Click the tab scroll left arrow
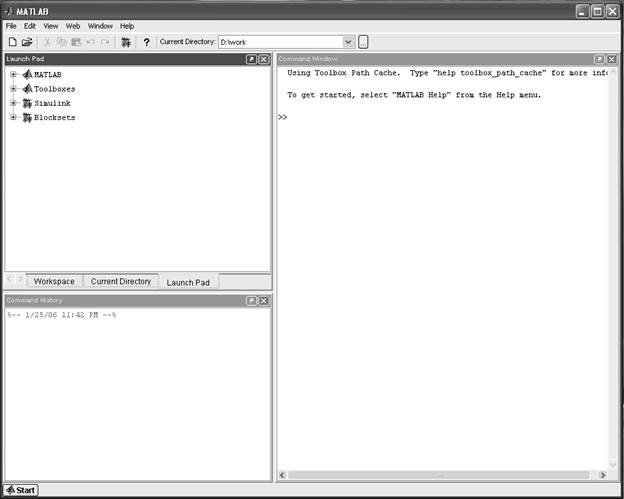The height and width of the screenshot is (499, 624). coord(10,279)
